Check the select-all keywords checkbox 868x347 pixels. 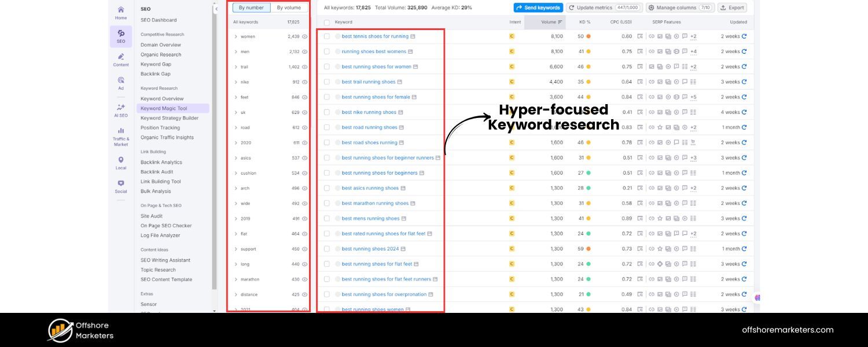click(x=327, y=22)
